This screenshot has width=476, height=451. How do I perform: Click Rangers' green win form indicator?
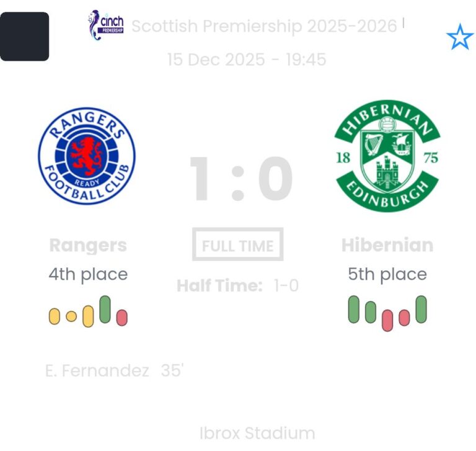(105, 309)
